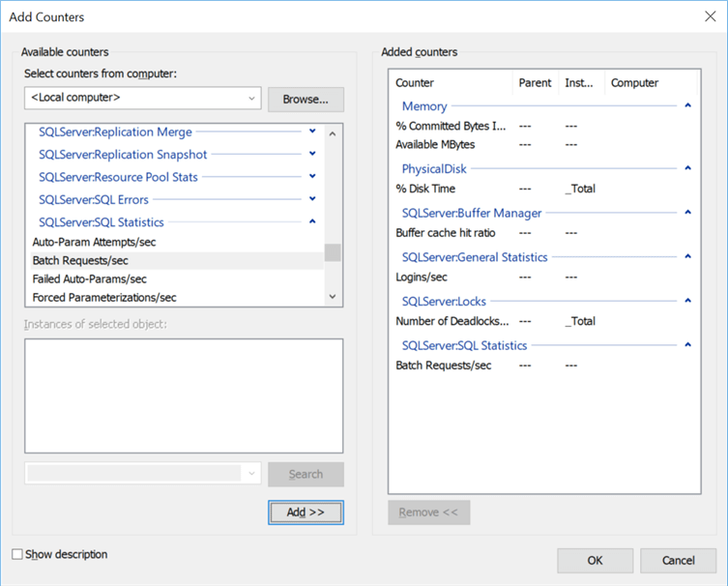
Task: Select Auto-Param Attempts/sec counter
Action: 93,242
